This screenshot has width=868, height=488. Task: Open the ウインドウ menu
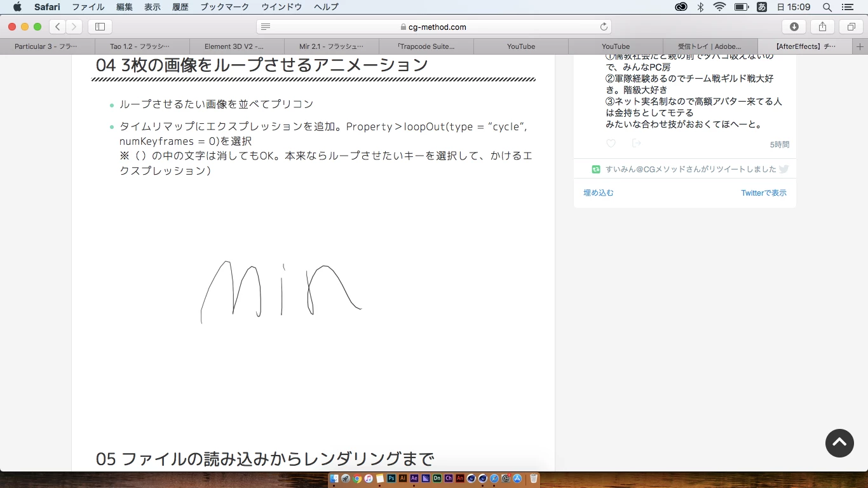click(281, 7)
